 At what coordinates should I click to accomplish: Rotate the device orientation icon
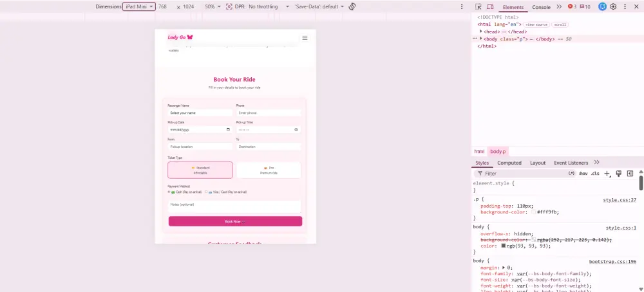[352, 6]
